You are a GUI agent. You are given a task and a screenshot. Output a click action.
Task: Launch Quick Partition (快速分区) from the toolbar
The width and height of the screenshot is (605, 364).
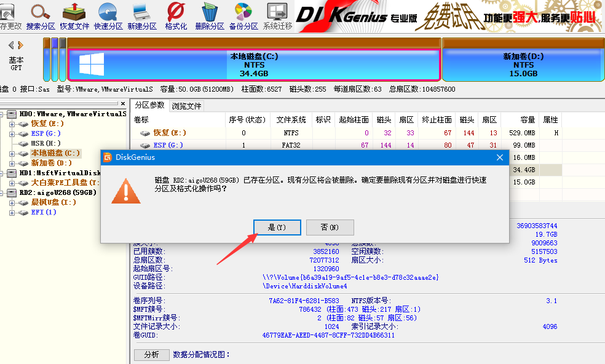pos(108,16)
